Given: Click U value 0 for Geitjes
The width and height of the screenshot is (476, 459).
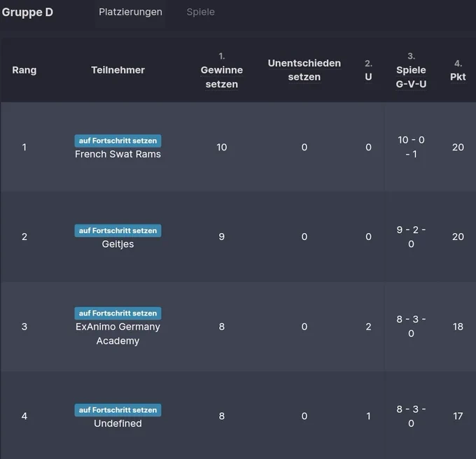Looking at the screenshot, I should [368, 236].
